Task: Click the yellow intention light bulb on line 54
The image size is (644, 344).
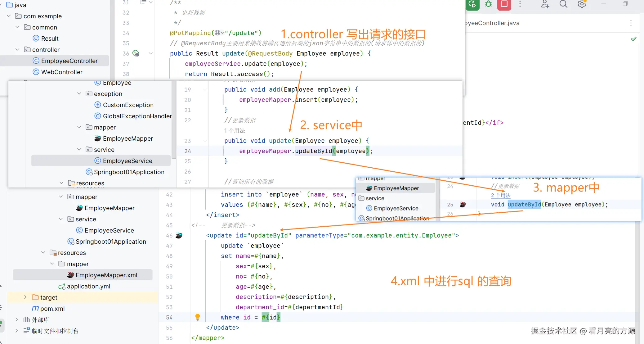Action: click(x=198, y=317)
